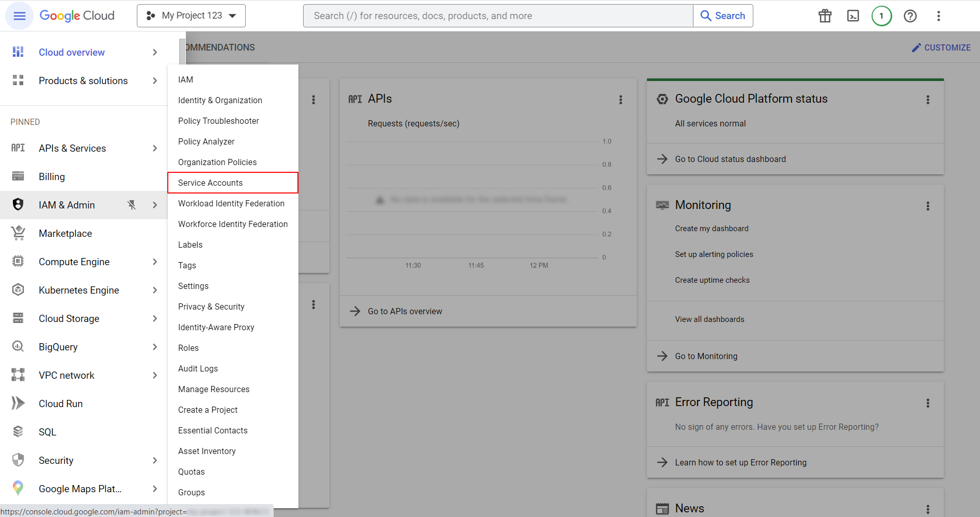Click the Google Maps Platform pin icon
Image resolution: width=980 pixels, height=517 pixels.
click(x=18, y=488)
